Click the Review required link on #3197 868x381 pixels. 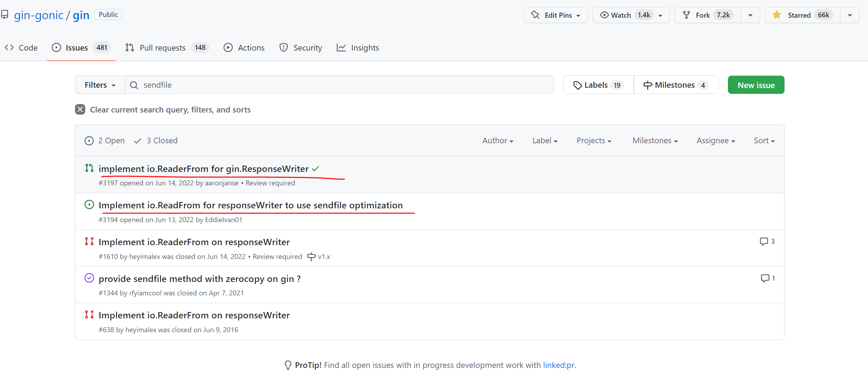(270, 183)
